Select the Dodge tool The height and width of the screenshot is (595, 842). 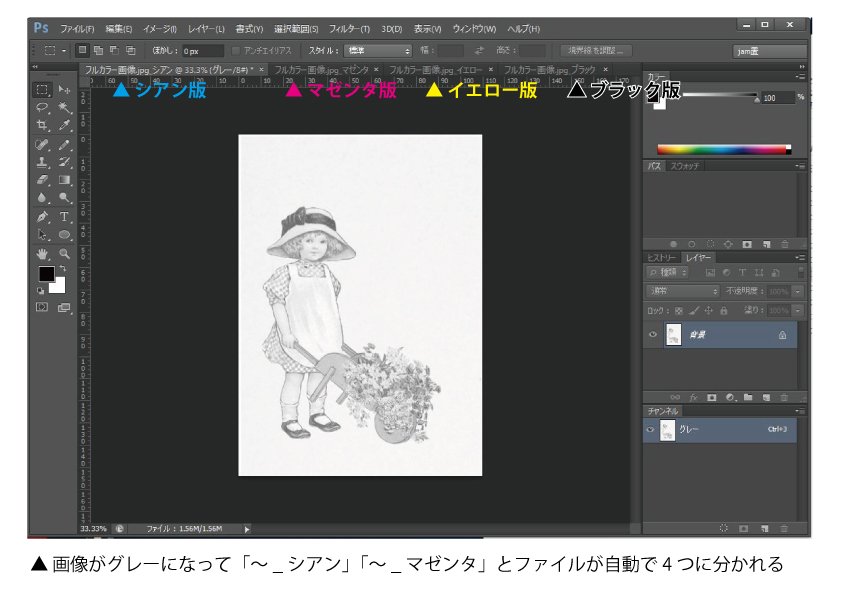coord(64,198)
